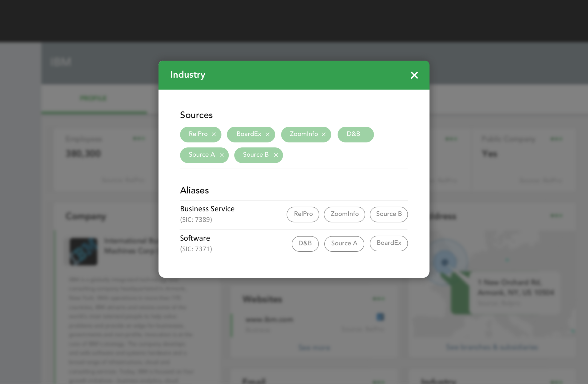The height and width of the screenshot is (384, 588).
Task: Remove the Source A chip
Action: [x=222, y=155]
